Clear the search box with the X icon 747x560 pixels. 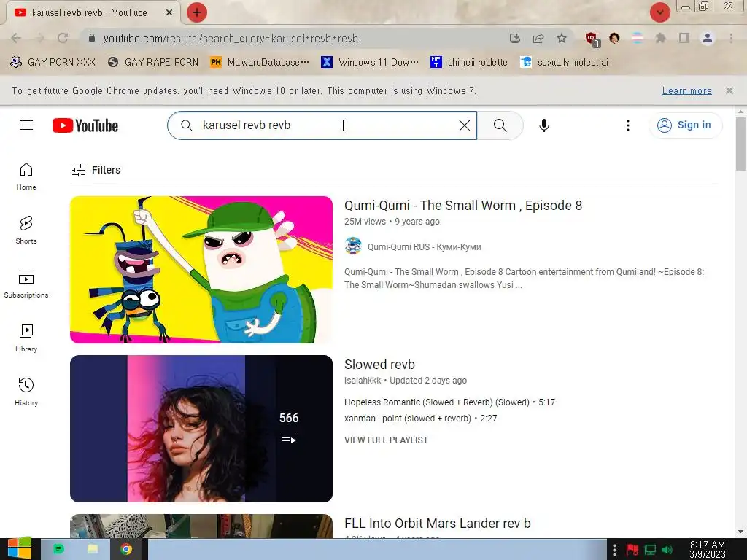[x=465, y=125]
